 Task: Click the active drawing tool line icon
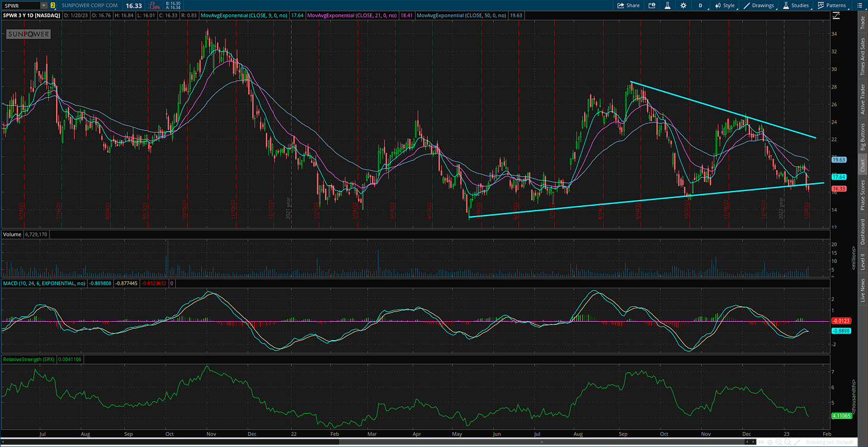pos(797,442)
